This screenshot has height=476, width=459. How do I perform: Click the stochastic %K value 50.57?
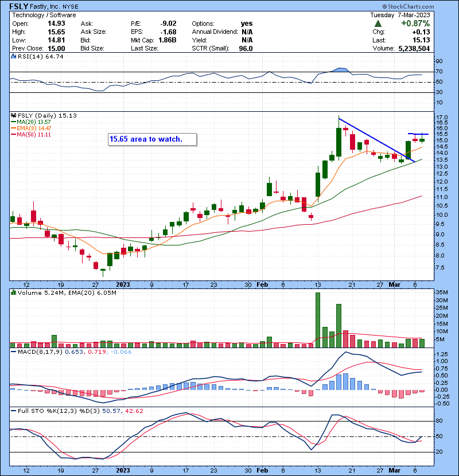111,411
